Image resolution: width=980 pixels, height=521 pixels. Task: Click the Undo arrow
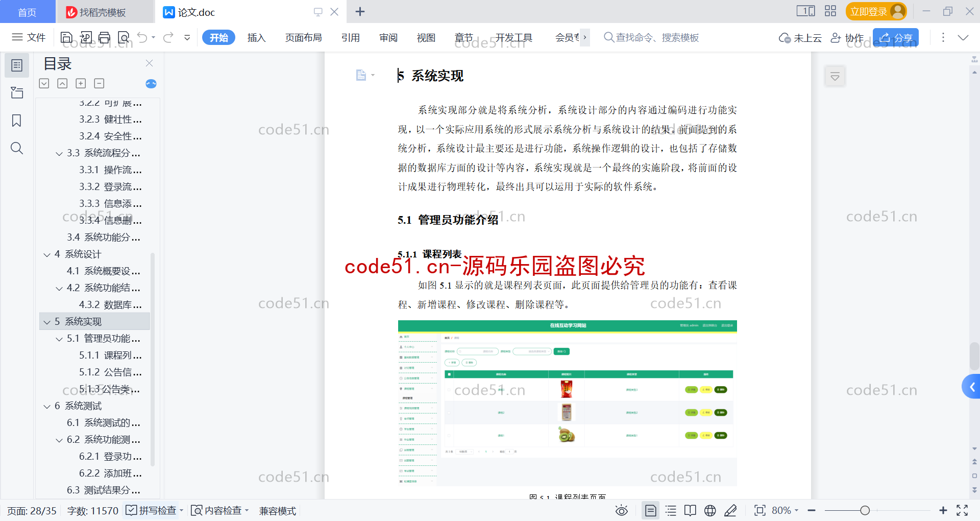[x=142, y=37]
